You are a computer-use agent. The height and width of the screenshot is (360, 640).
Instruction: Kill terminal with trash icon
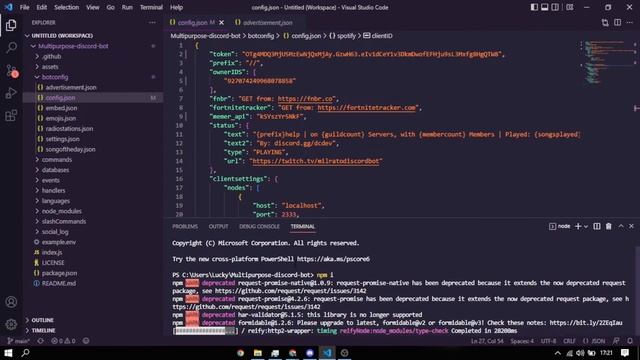pos(609,226)
